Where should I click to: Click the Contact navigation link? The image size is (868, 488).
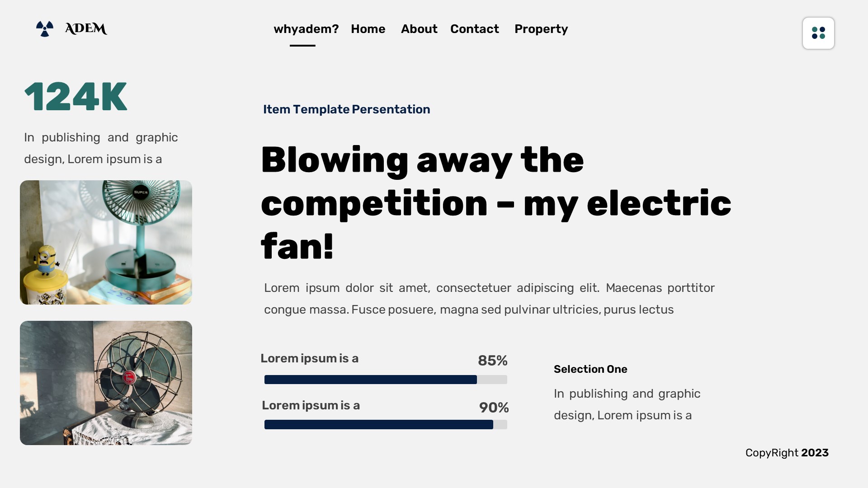[474, 29]
